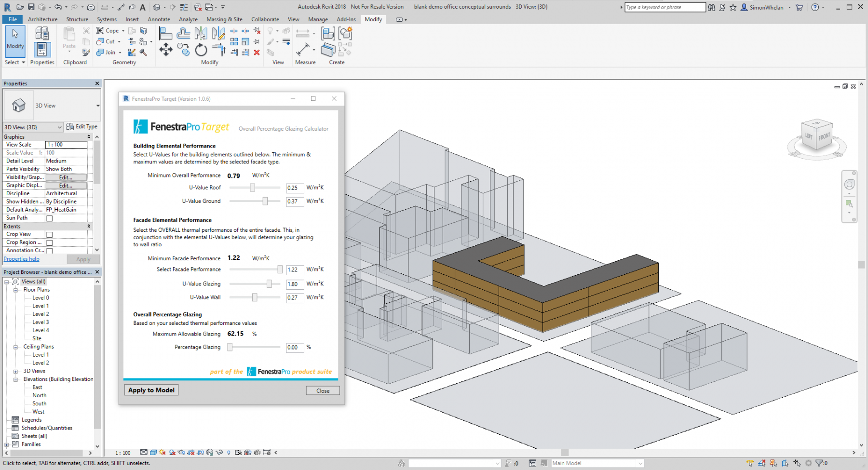Screen dimensions: 868x470
Task: Click Save in quick access toolbar
Action: tap(31, 7)
